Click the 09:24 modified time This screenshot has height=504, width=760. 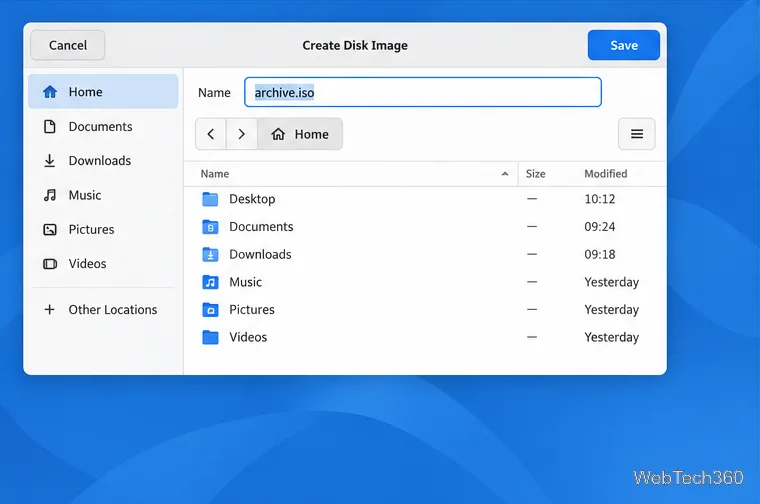point(600,226)
